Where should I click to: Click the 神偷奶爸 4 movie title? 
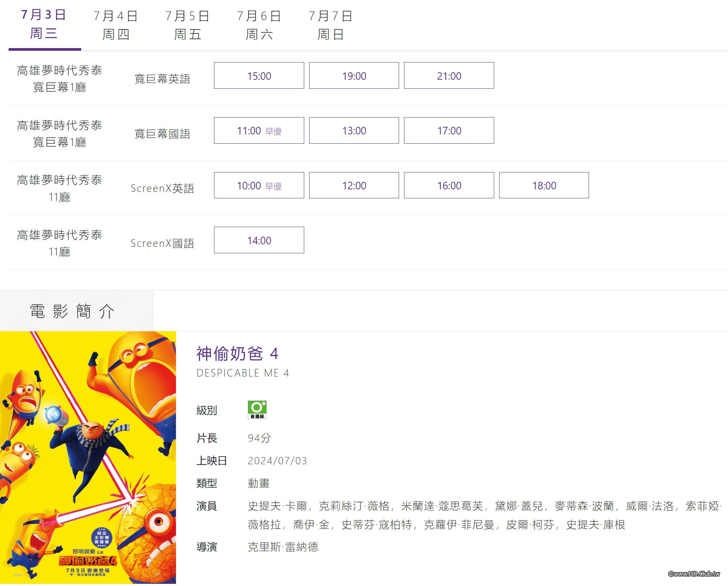(x=237, y=354)
